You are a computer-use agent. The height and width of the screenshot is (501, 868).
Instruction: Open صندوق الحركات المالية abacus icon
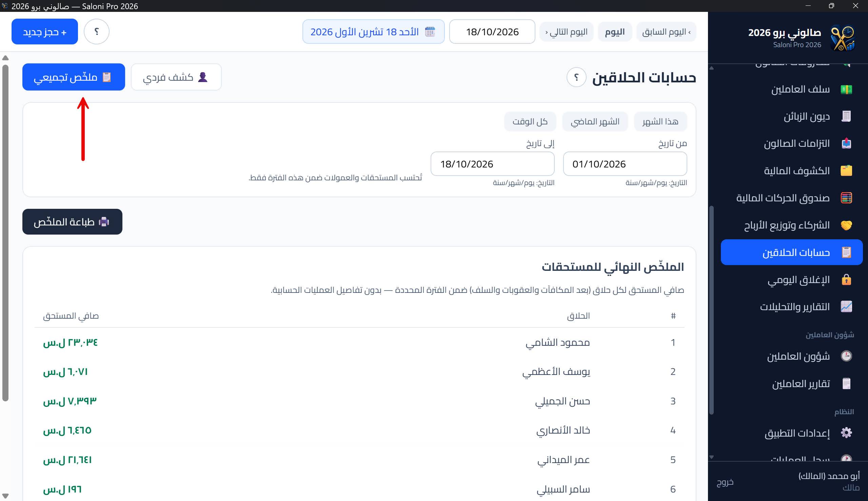[846, 198]
